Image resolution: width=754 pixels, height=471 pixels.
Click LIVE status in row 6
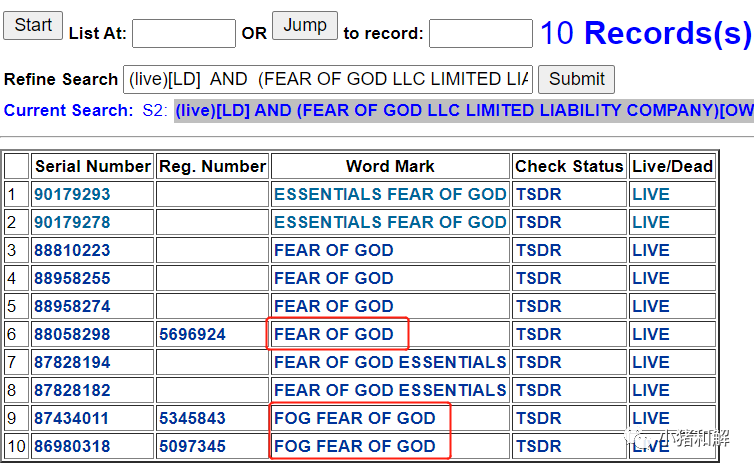(651, 334)
